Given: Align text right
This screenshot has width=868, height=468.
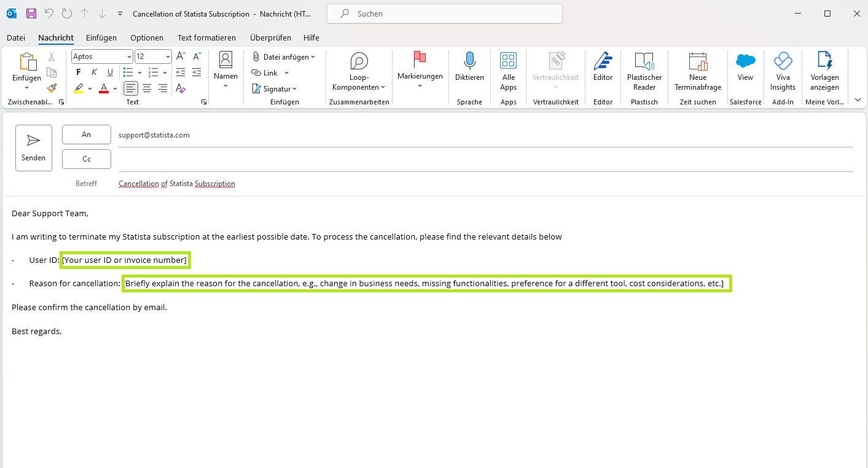Looking at the screenshot, I should (163, 88).
